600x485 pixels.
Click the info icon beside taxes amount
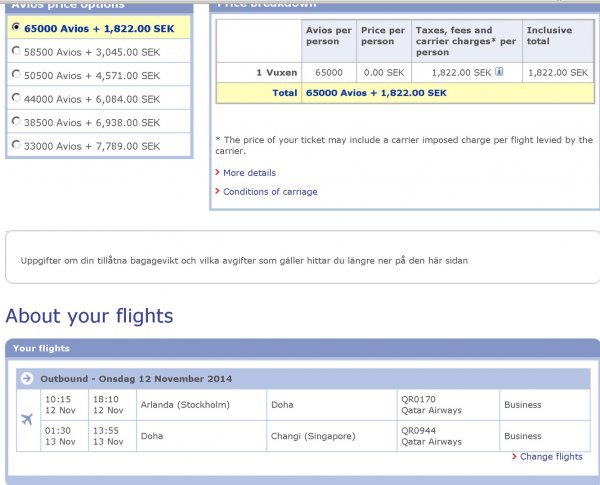pos(499,72)
